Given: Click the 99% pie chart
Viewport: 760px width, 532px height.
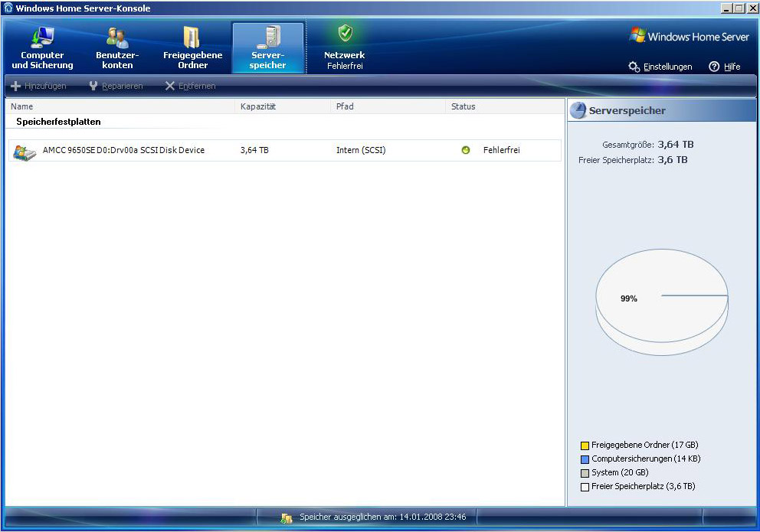Looking at the screenshot, I should 662,302.
